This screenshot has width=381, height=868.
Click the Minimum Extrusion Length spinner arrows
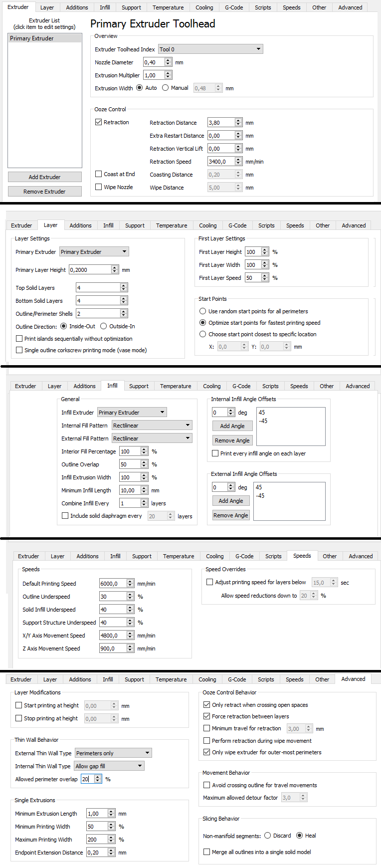(112, 814)
